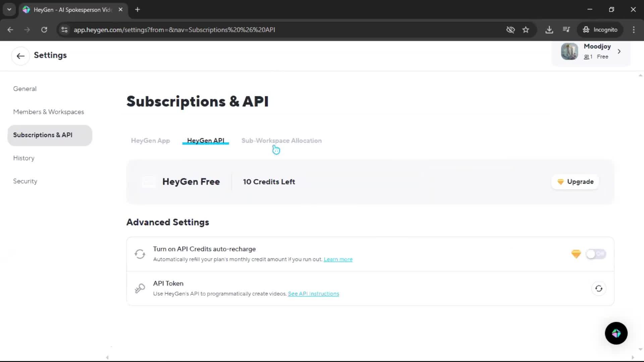Viewport: 644px width, 362px height.
Task: Bookmark this page with the star icon
Action: point(526,30)
